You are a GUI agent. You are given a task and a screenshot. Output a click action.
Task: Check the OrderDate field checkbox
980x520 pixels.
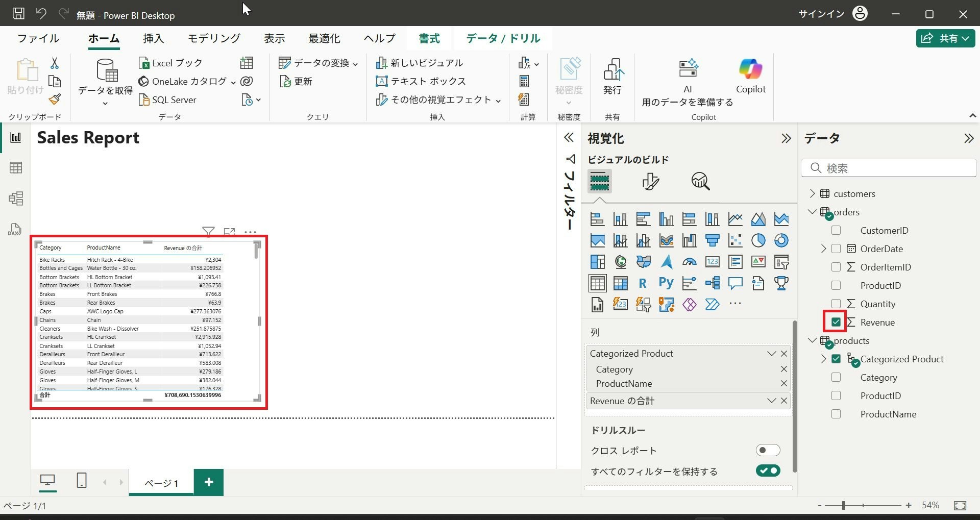coord(836,249)
